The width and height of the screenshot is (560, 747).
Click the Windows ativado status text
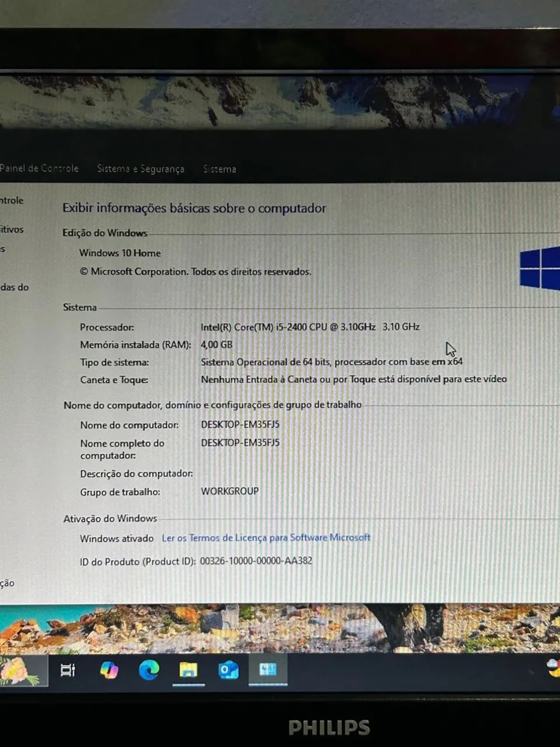click(x=117, y=539)
